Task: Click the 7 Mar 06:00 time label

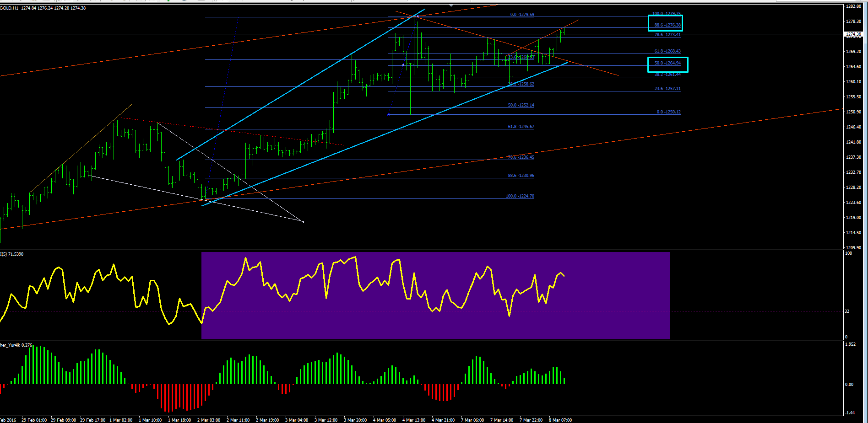Action: pos(472,420)
